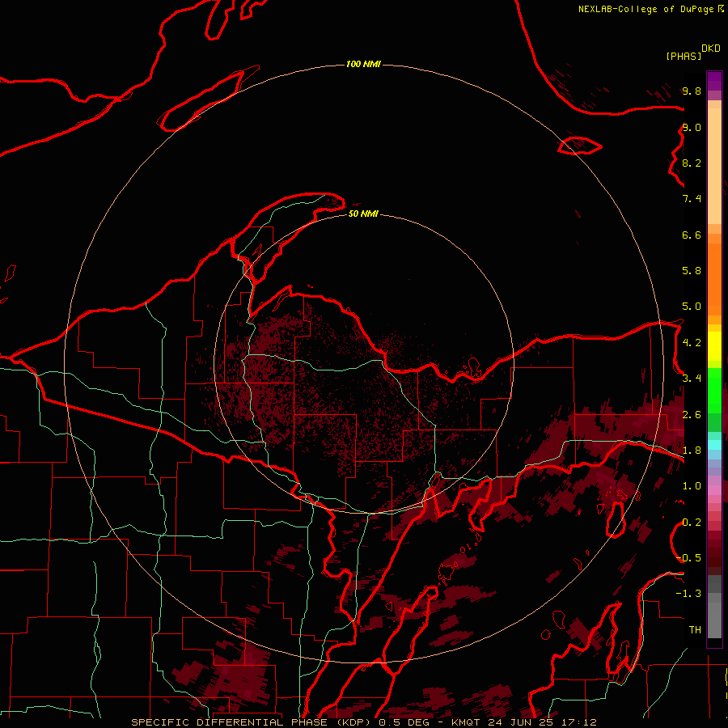Click the 4.2 scale value
The width and height of the screenshot is (728, 728).
[692, 342]
